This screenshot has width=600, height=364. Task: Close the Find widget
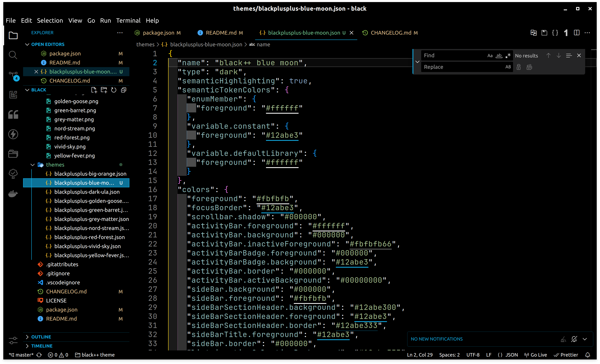[x=579, y=55]
